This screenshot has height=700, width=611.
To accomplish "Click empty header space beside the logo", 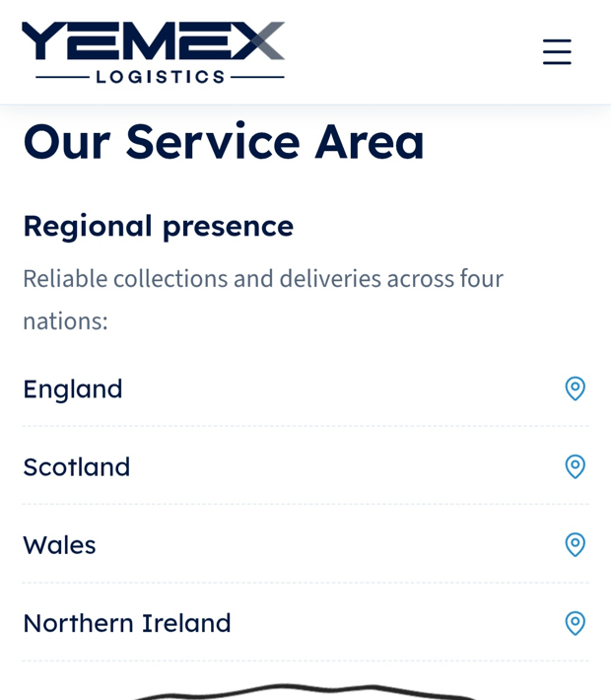I will [x=411, y=52].
